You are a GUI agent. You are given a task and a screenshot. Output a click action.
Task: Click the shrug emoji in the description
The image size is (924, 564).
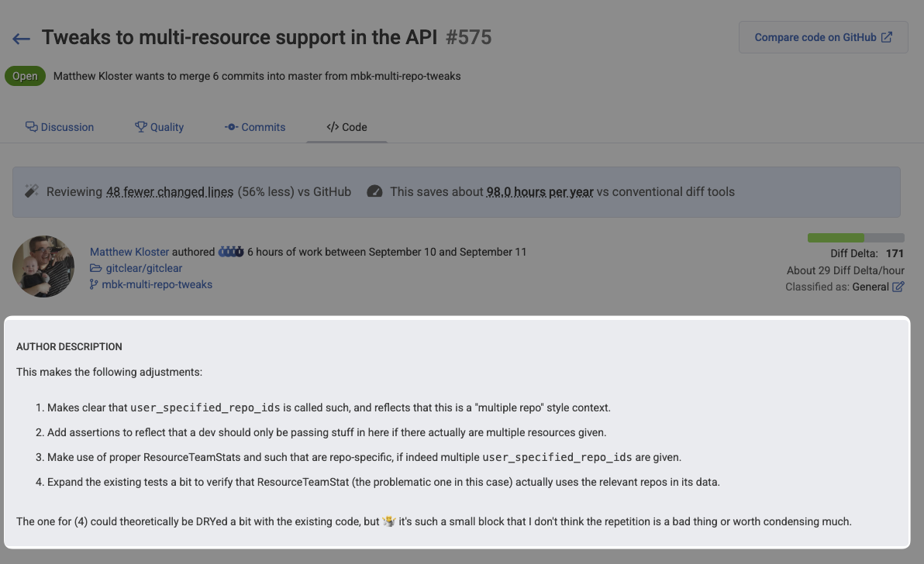[389, 521]
